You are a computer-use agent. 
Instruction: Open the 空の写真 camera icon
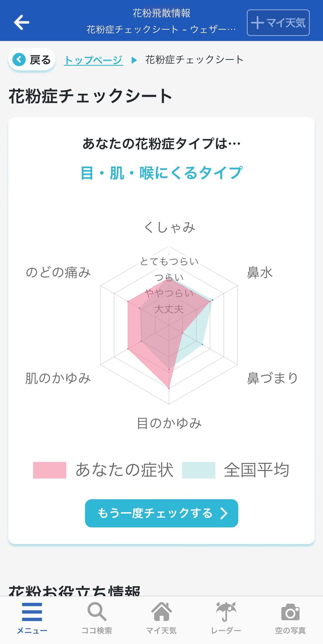point(290,612)
